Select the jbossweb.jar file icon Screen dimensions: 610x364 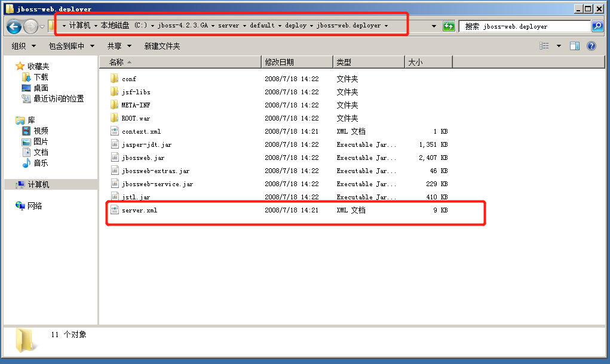coord(114,158)
